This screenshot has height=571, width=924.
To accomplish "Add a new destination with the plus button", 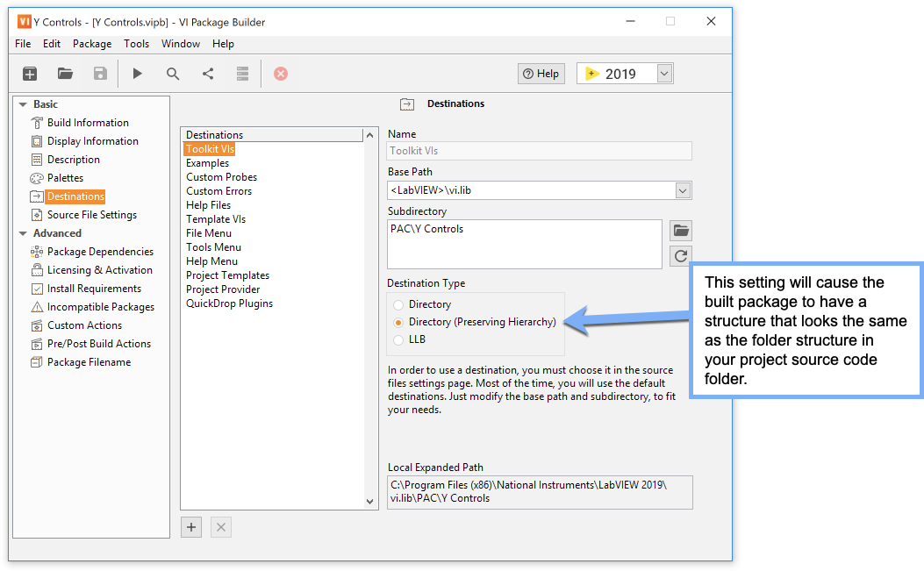I will pyautogui.click(x=191, y=527).
